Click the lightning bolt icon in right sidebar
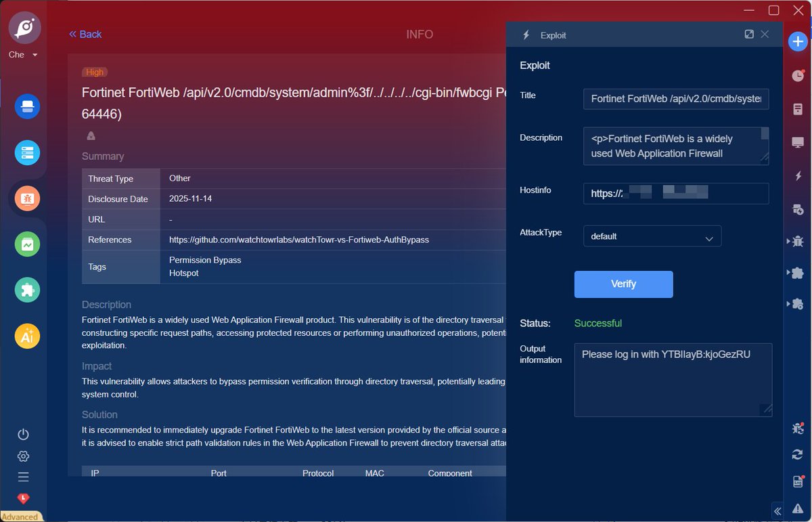The height and width of the screenshot is (522, 812). coord(798,176)
